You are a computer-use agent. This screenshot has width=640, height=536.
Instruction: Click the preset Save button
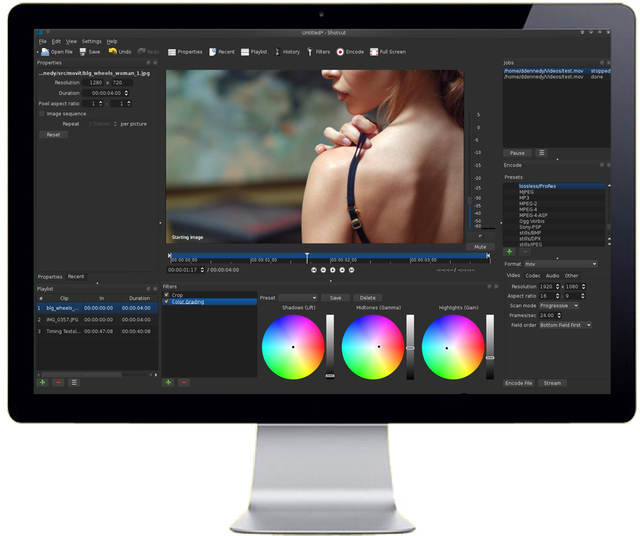click(x=336, y=298)
